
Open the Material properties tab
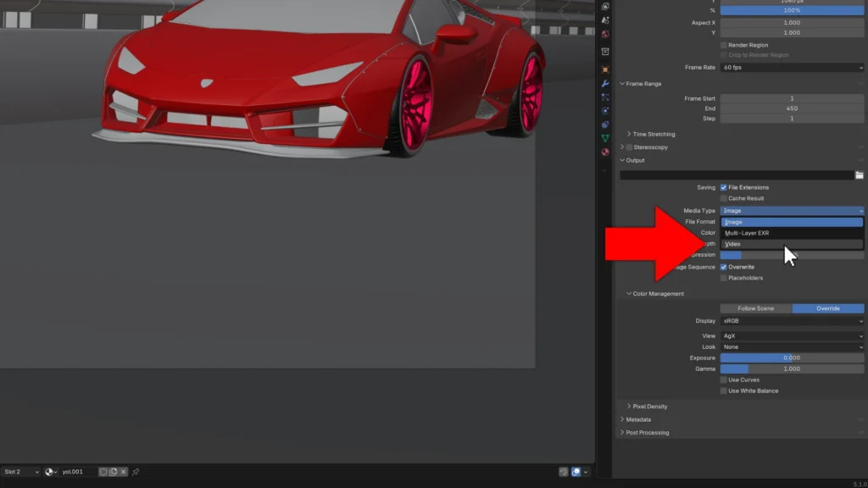[605, 152]
